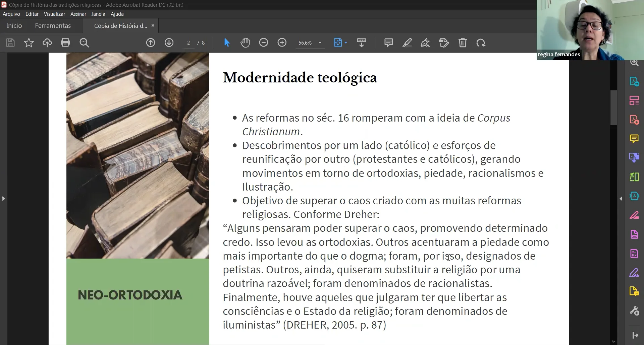Image resolution: width=644 pixels, height=345 pixels.
Task: Delete the current page with the trash icon
Action: pos(463,43)
